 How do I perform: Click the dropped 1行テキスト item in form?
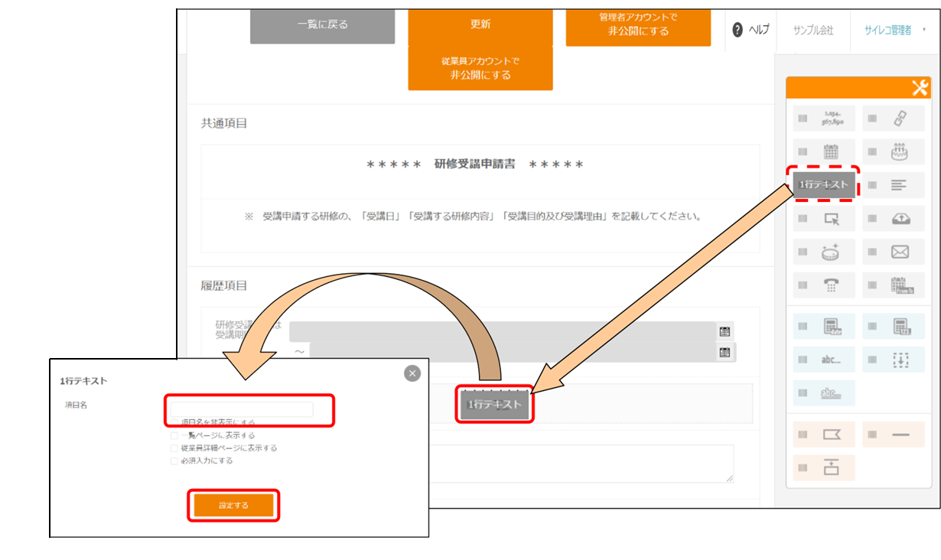[495, 404]
